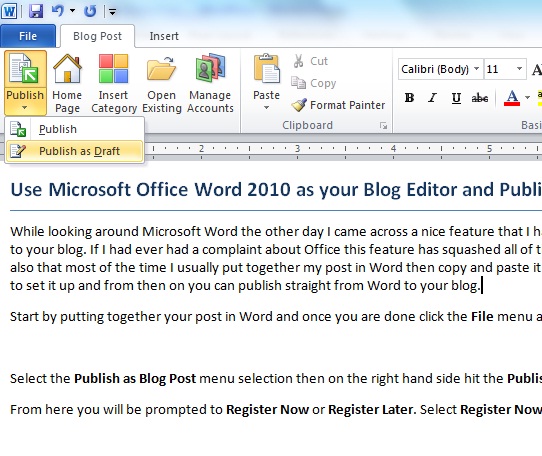The image size is (542, 456).
Task: Collapse the Publish button dropdown arrow
Action: [25, 108]
